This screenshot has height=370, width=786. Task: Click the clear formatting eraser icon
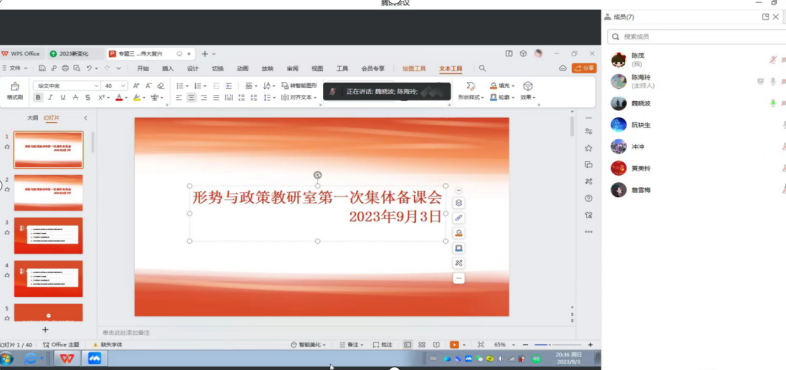[161, 86]
